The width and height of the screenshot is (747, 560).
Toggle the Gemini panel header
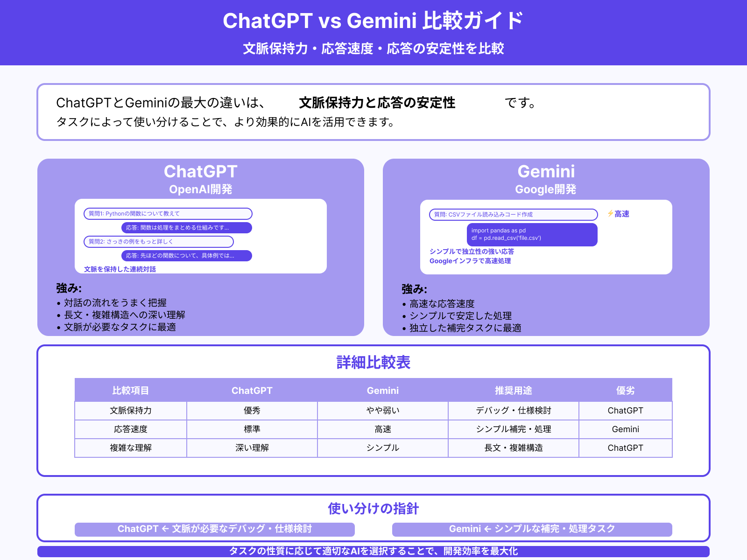[546, 172]
